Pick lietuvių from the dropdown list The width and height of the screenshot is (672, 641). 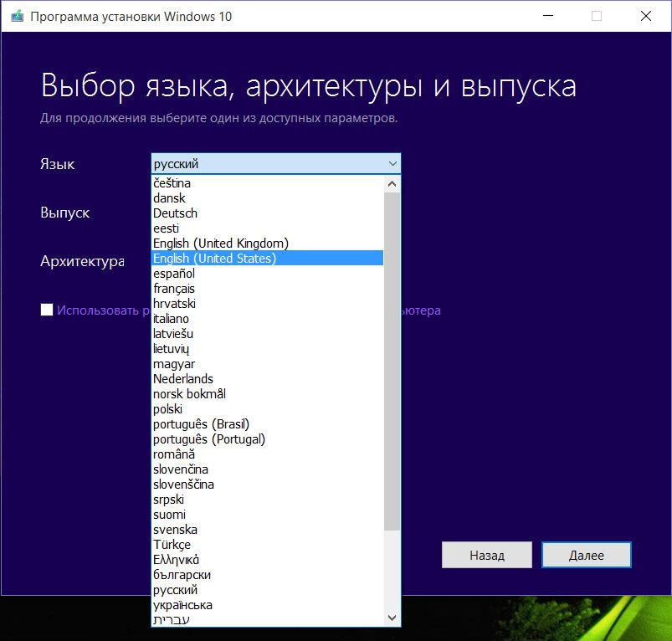coord(268,349)
